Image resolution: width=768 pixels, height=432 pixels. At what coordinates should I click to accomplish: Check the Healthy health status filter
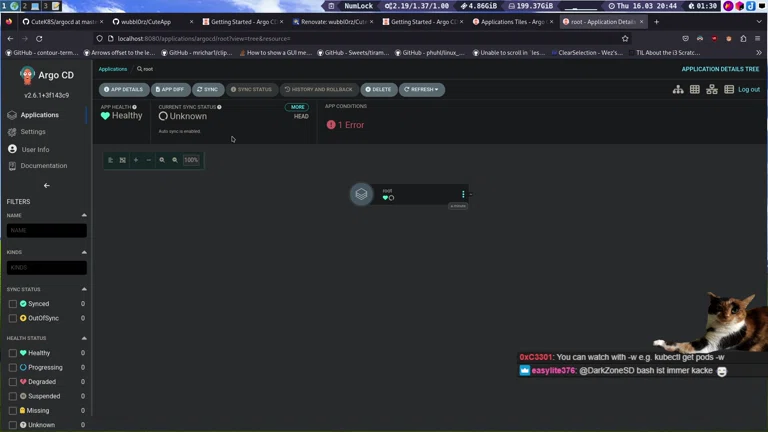[x=13, y=353]
